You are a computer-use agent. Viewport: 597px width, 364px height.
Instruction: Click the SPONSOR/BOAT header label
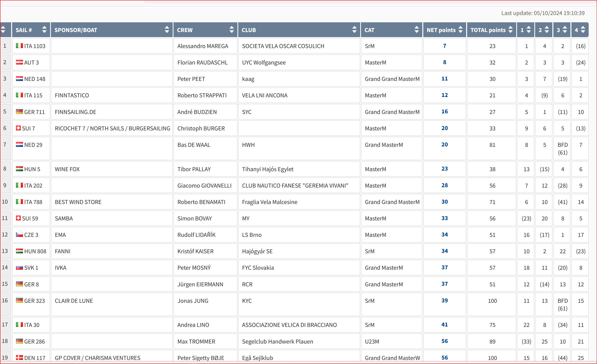pos(76,30)
